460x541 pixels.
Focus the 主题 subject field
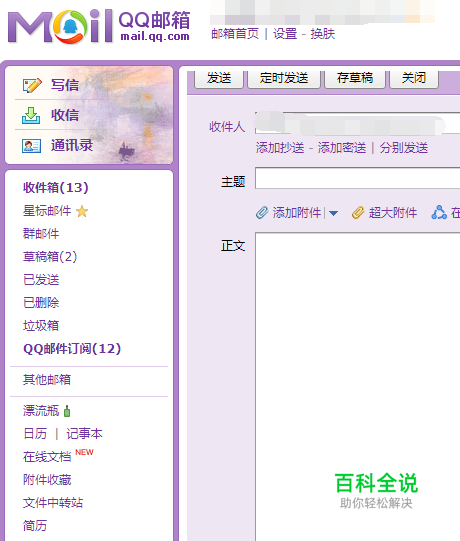(358, 178)
